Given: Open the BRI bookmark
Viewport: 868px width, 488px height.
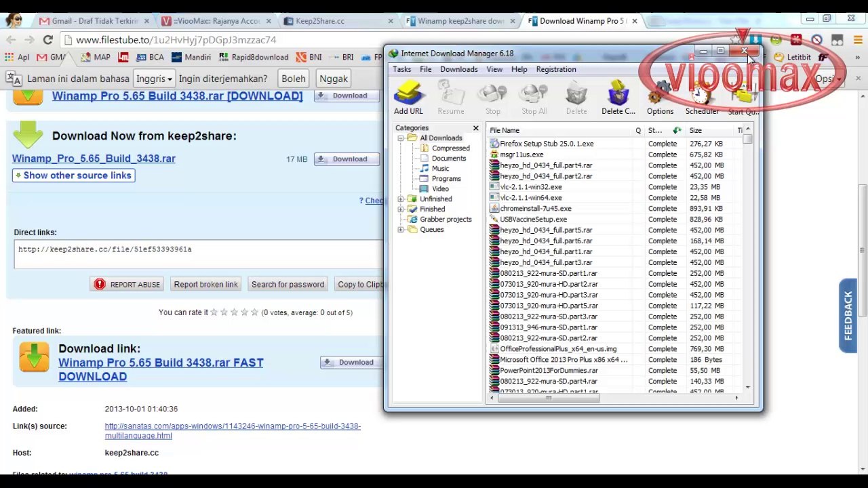Looking at the screenshot, I should pos(342,58).
